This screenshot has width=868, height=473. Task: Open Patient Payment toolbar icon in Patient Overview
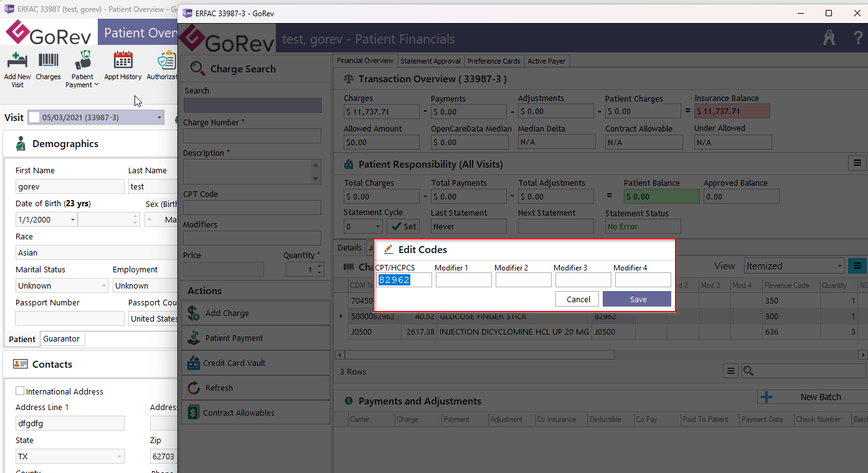tap(83, 60)
